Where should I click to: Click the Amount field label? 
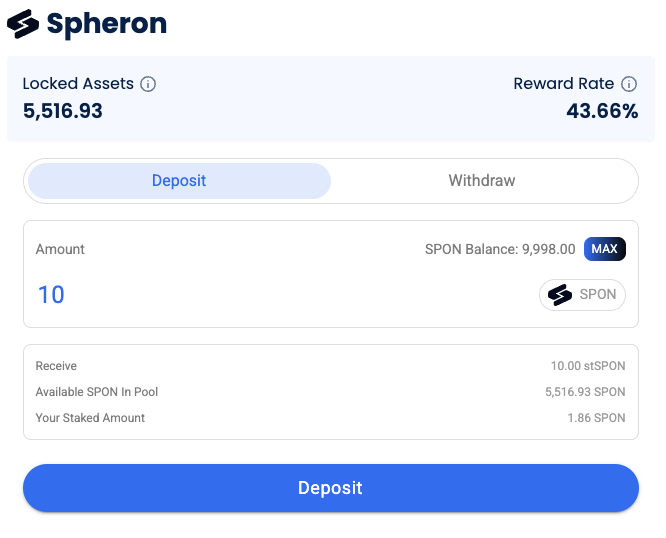tap(60, 249)
